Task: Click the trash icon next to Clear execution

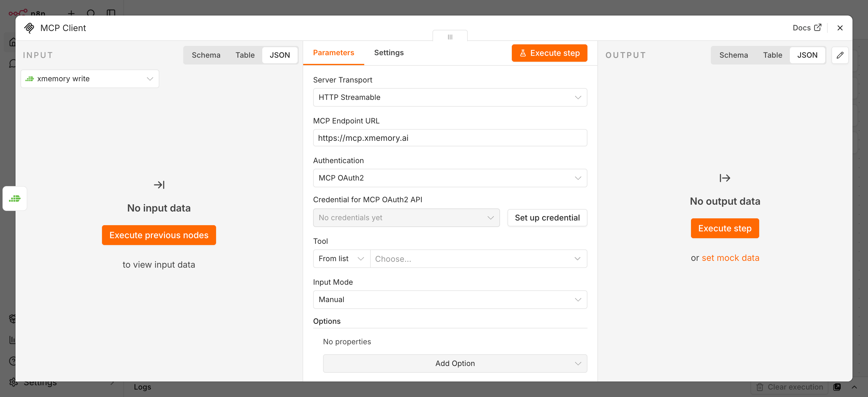Action: point(759,387)
